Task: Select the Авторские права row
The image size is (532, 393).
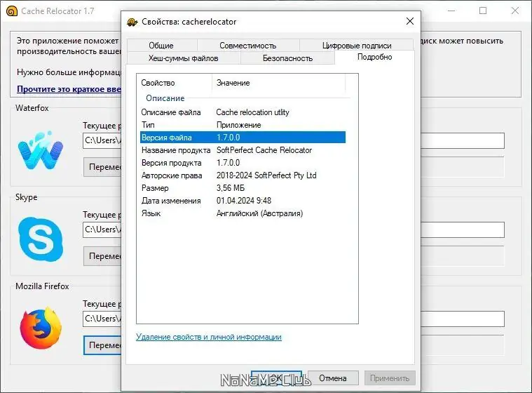Action: coord(243,175)
